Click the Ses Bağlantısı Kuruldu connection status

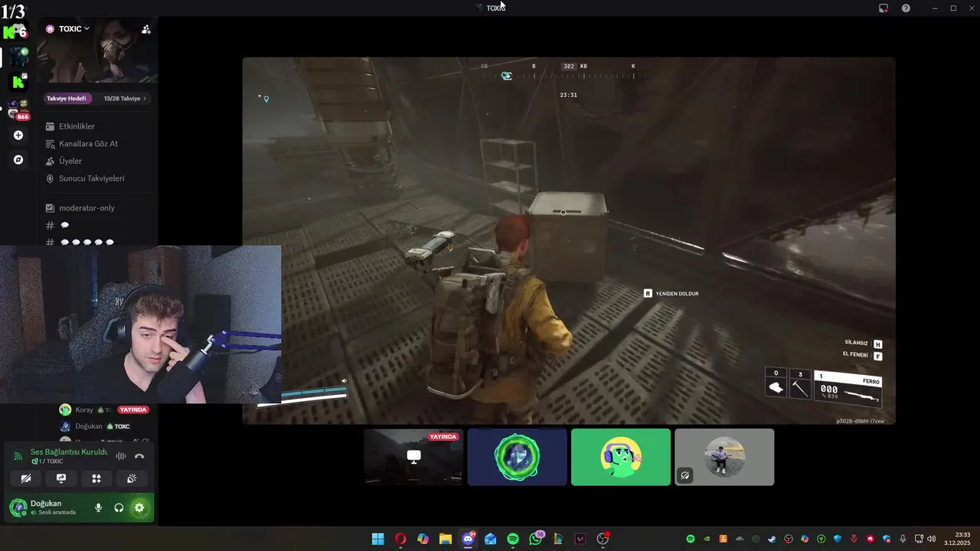(x=69, y=452)
